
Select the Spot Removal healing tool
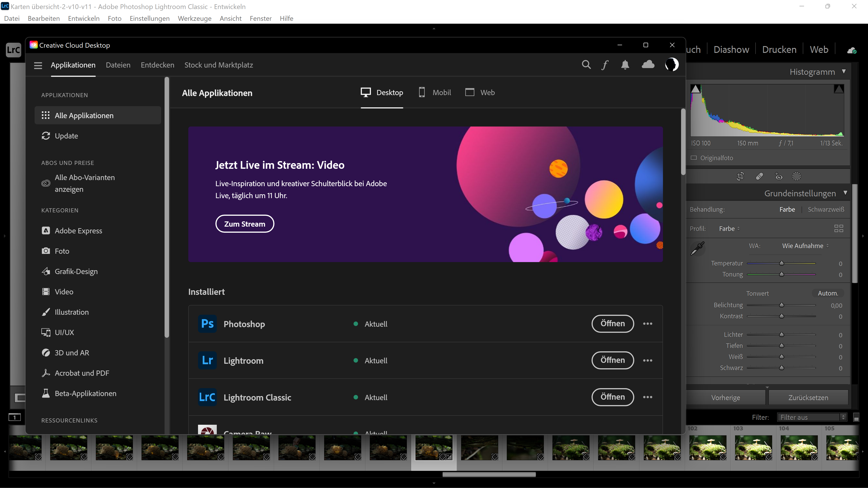[x=759, y=176]
